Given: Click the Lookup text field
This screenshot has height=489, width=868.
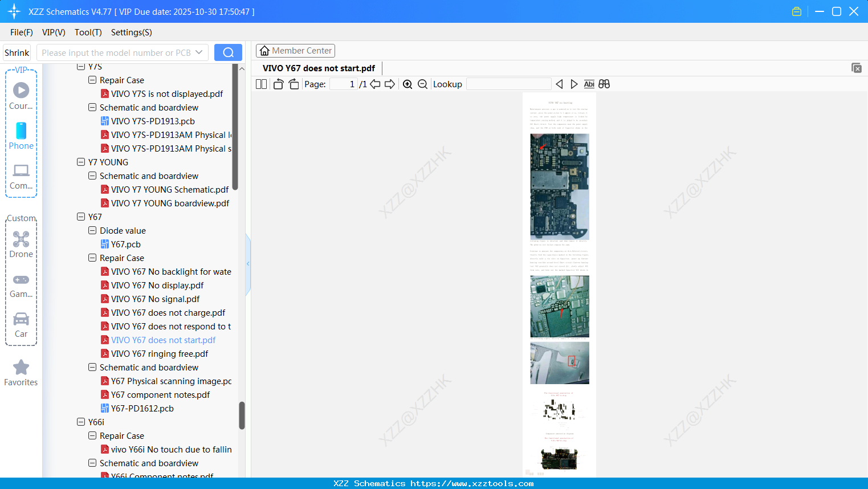Looking at the screenshot, I should point(509,84).
